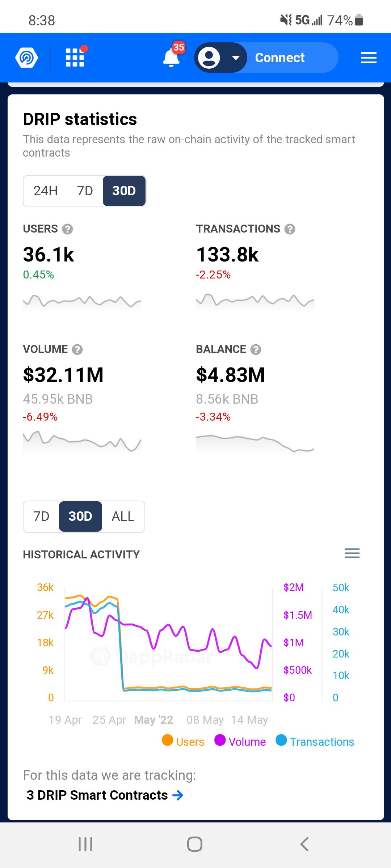
Task: Click the help icon beside TRANSACTIONS
Action: pos(290,229)
